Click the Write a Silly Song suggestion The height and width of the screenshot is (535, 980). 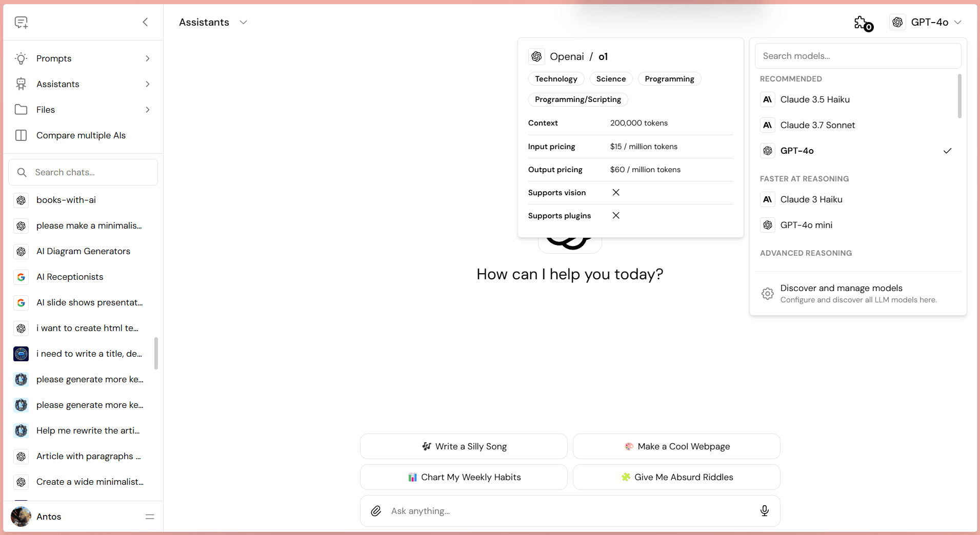[464, 446]
